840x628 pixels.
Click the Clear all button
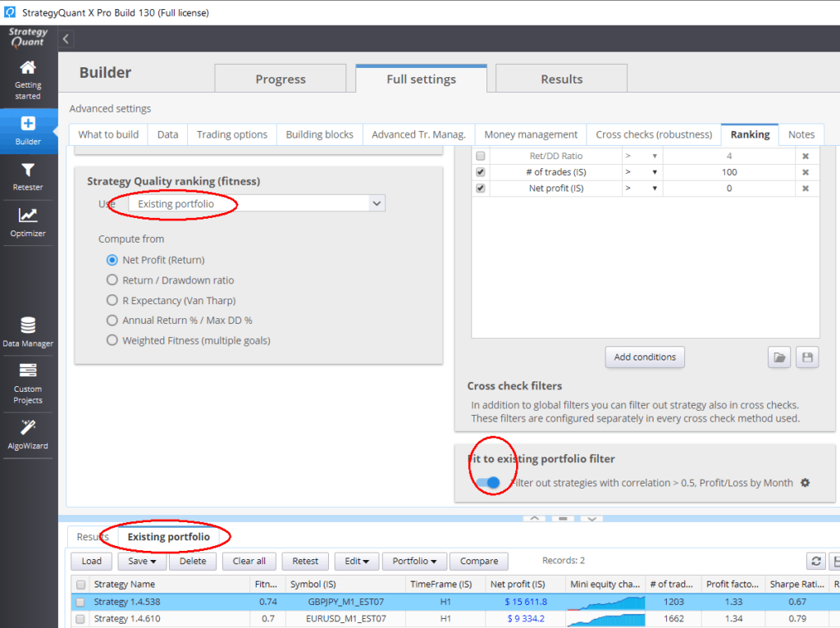(x=249, y=561)
